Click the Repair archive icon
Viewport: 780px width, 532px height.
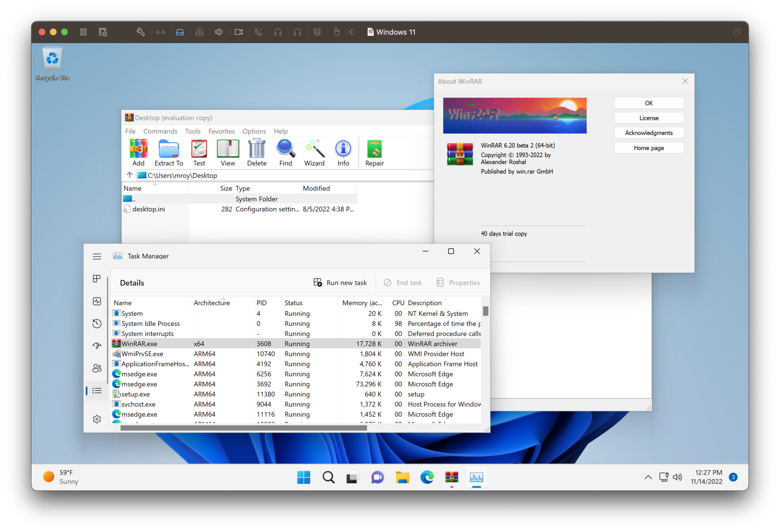click(x=374, y=152)
